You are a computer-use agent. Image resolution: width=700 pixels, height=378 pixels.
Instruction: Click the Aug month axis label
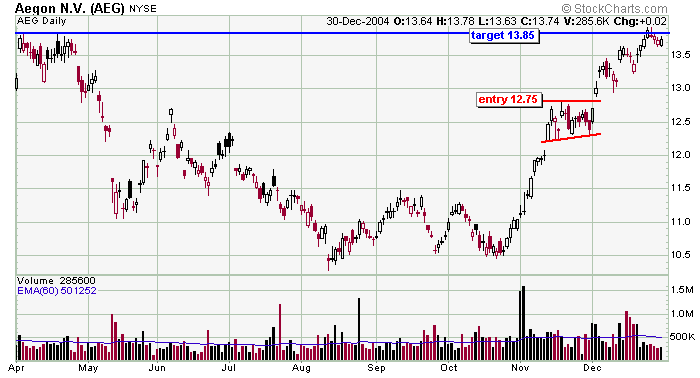[x=301, y=368]
